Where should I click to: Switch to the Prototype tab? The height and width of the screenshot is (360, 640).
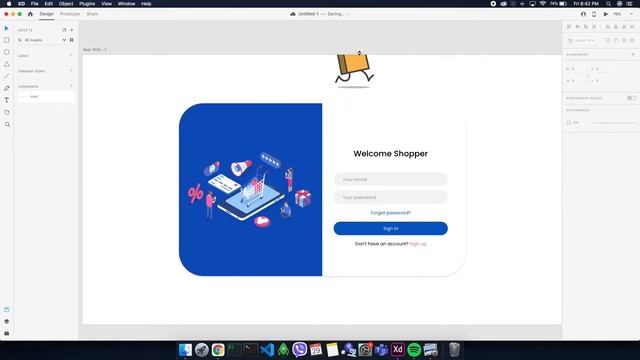pos(70,14)
